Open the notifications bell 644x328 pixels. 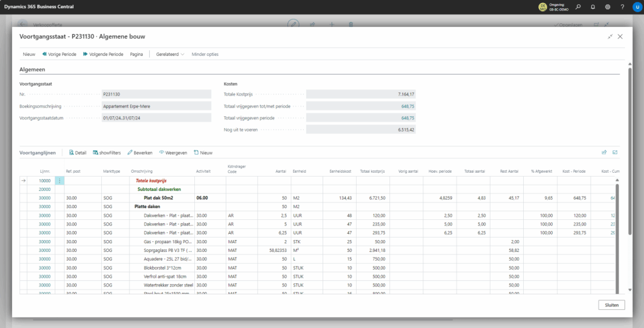(x=592, y=7)
